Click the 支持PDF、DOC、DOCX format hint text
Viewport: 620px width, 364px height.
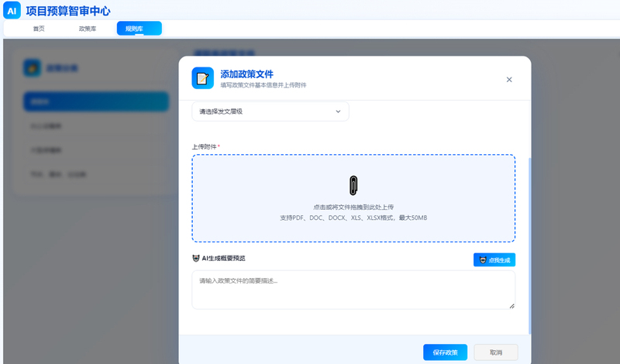click(x=353, y=218)
